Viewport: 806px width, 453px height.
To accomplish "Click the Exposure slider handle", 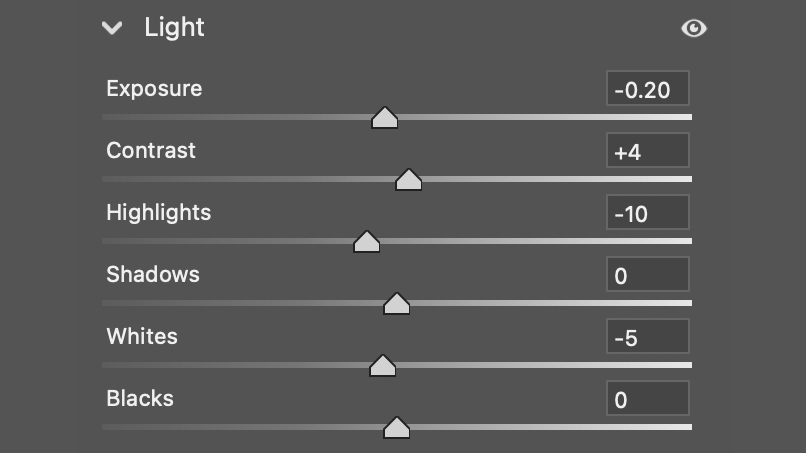I will [384, 118].
